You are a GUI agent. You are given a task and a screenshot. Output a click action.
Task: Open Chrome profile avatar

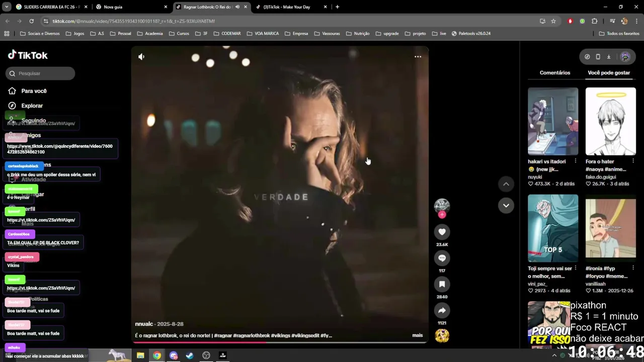(624, 21)
